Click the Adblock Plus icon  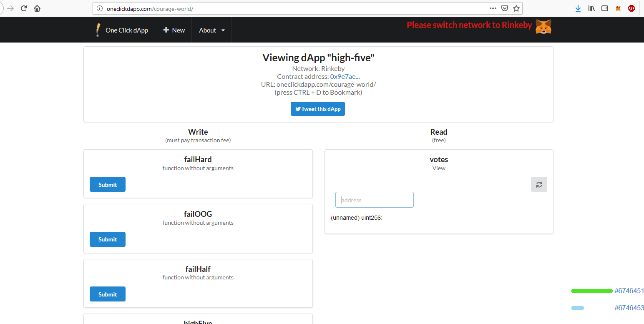631,8
